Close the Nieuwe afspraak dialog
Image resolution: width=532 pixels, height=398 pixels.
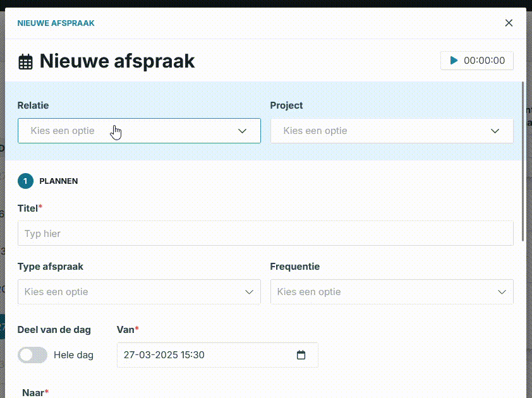click(x=509, y=23)
